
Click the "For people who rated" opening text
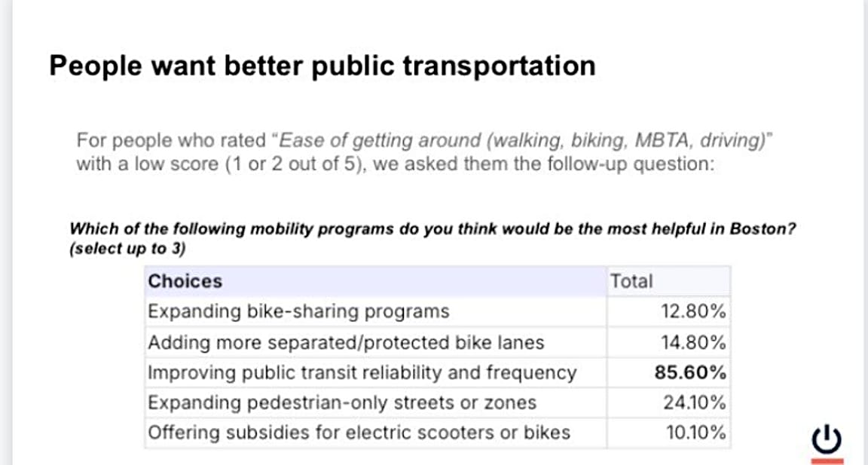[x=171, y=141]
